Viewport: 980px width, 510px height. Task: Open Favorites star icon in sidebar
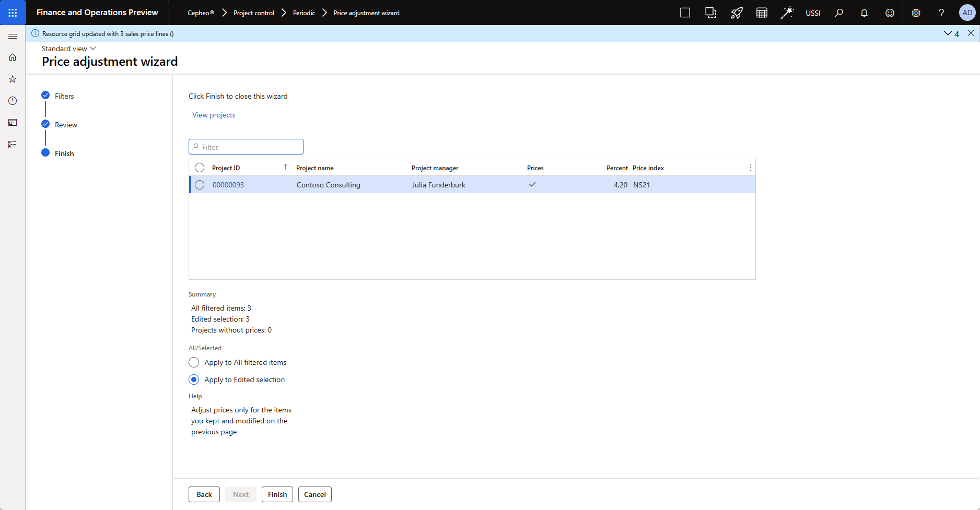pyautogui.click(x=13, y=79)
